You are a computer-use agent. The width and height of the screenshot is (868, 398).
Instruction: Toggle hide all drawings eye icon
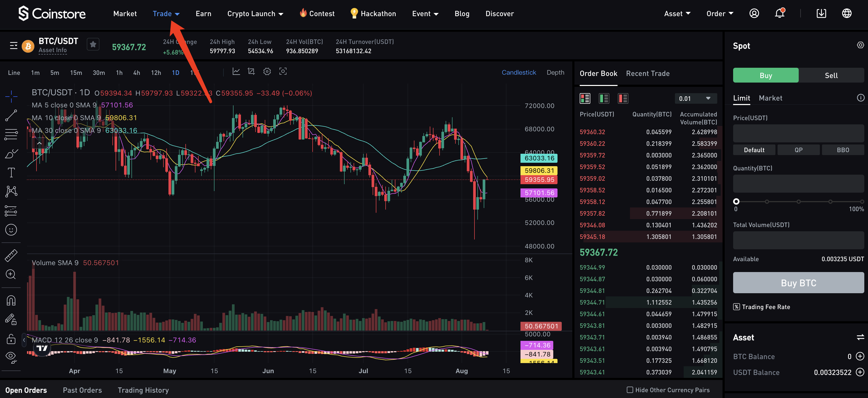11,358
